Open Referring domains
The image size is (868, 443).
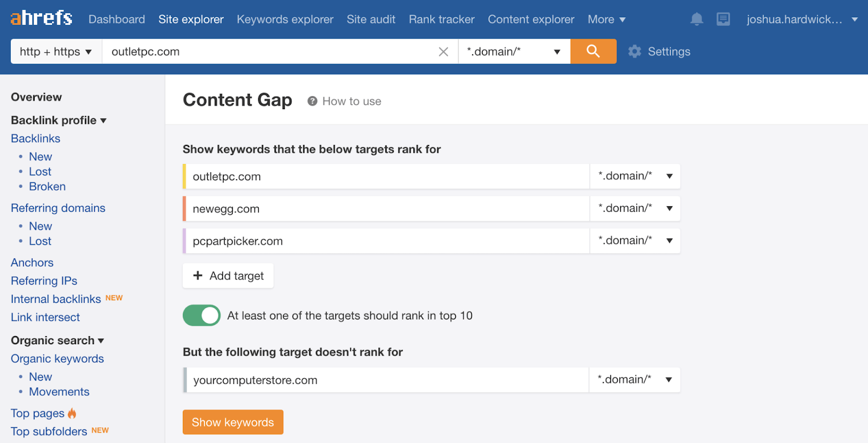58,208
